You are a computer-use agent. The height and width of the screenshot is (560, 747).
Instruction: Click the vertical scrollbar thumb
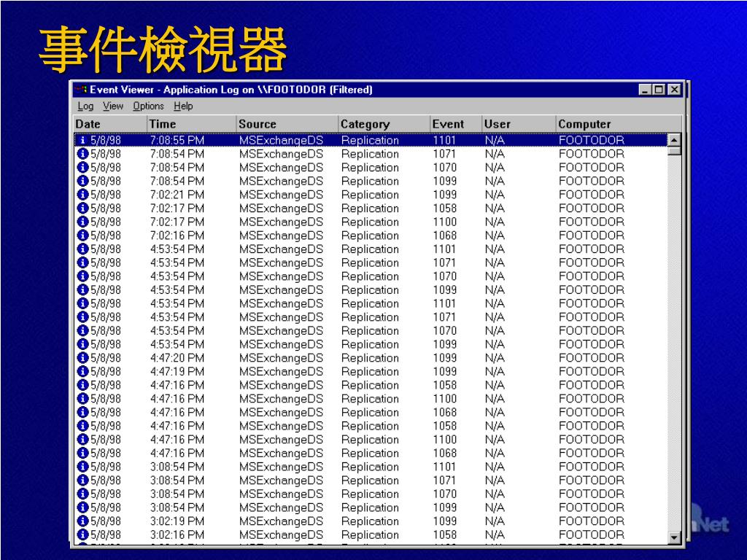pos(674,151)
